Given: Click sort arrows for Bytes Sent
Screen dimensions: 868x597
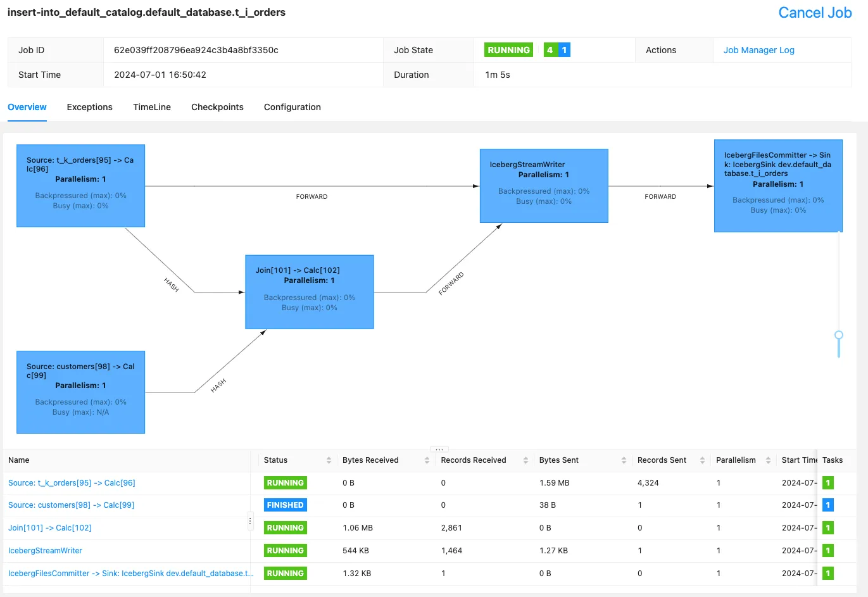Looking at the screenshot, I should pyautogui.click(x=624, y=460).
